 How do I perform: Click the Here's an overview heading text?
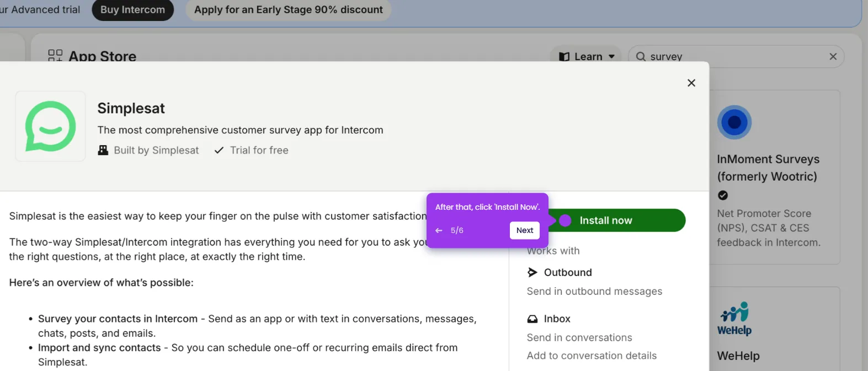click(x=101, y=283)
